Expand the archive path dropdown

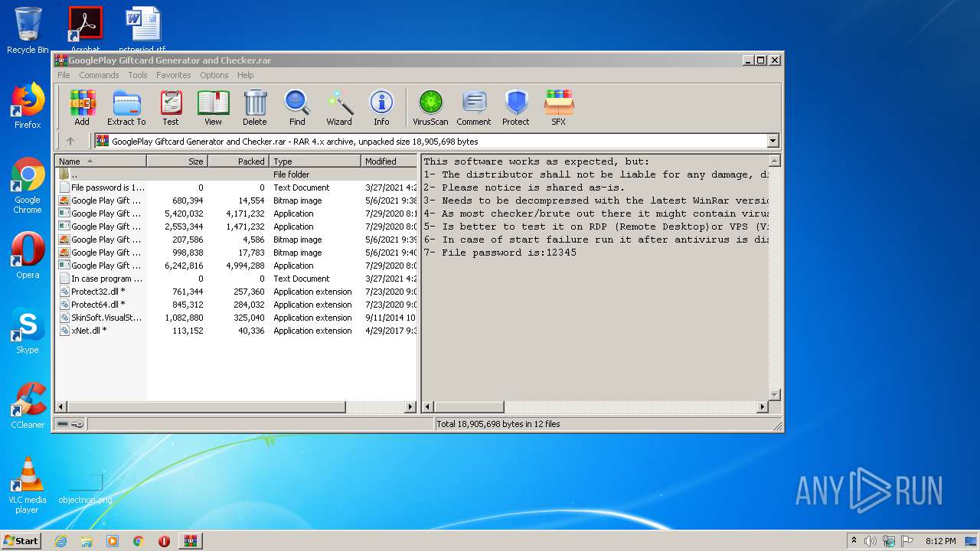point(773,141)
